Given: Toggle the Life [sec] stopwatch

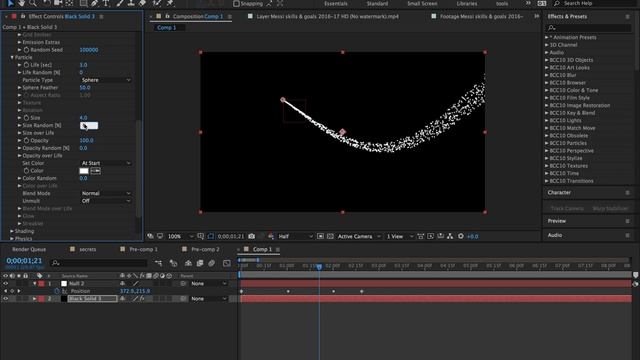Looking at the screenshot, I should [x=26, y=65].
